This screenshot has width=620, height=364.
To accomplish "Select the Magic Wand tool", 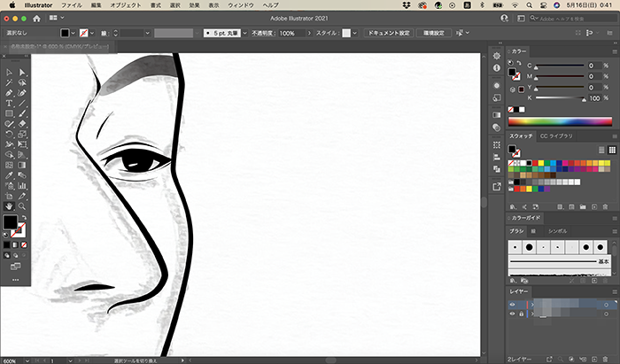I will tap(9, 82).
